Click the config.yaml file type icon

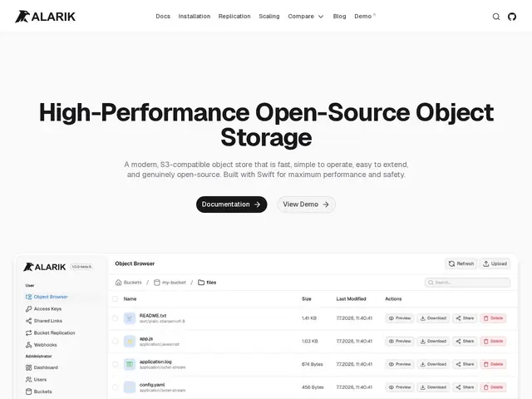pos(130,387)
